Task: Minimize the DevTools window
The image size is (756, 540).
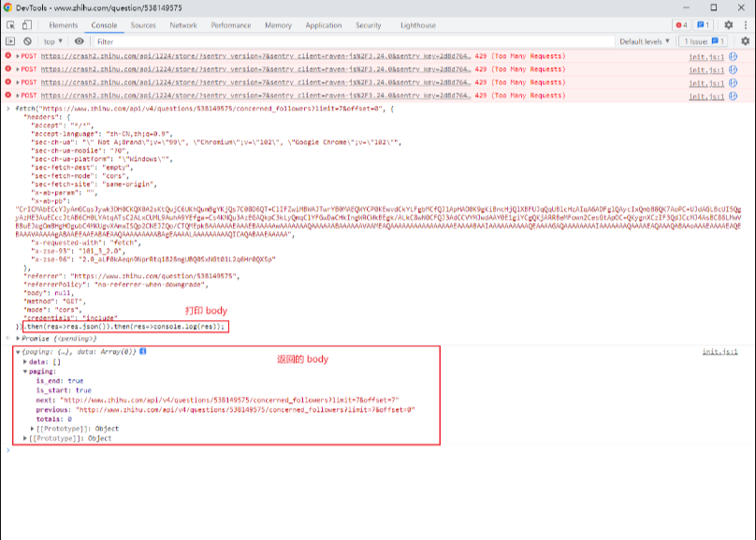Action: click(x=686, y=7)
